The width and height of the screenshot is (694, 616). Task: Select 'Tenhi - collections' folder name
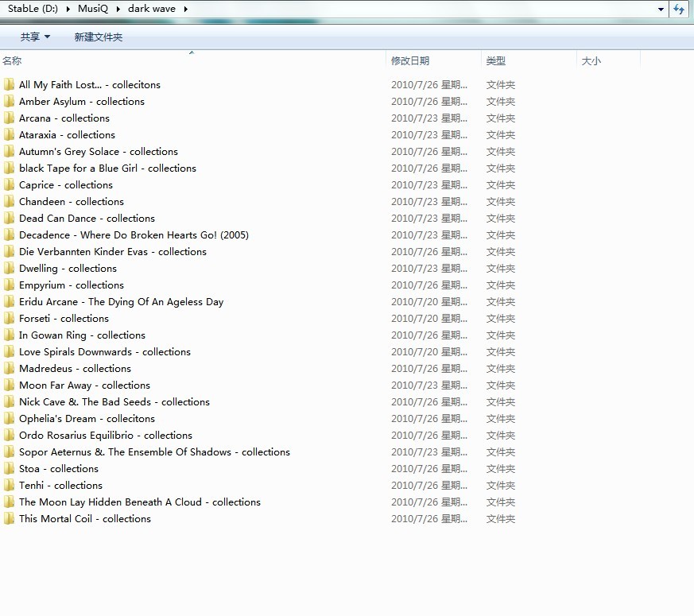60,486
